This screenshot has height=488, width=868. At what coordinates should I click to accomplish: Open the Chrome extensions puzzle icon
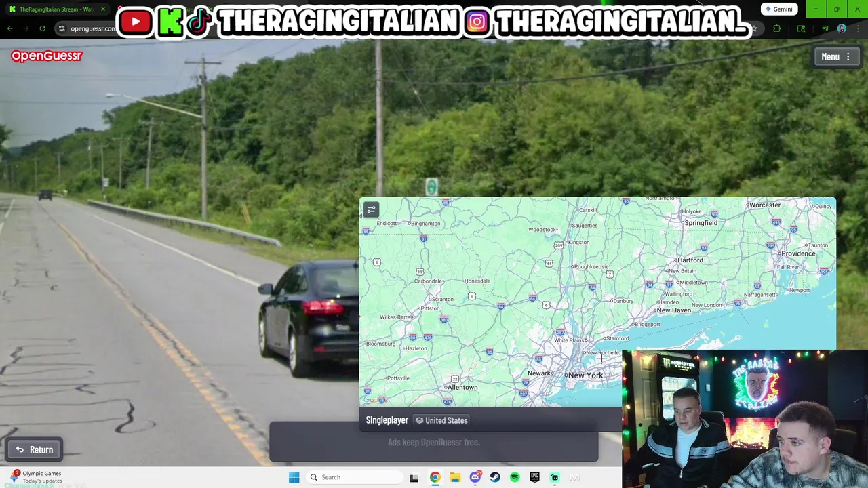point(777,28)
